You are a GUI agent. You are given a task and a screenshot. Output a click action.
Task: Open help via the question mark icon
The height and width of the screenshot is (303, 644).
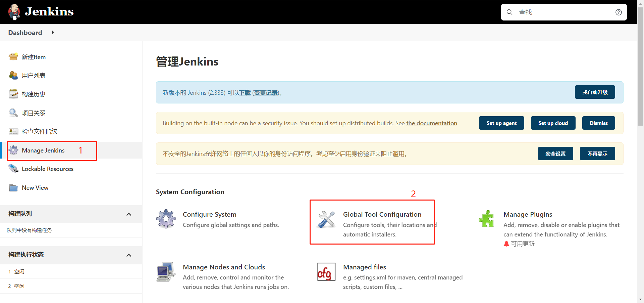618,12
